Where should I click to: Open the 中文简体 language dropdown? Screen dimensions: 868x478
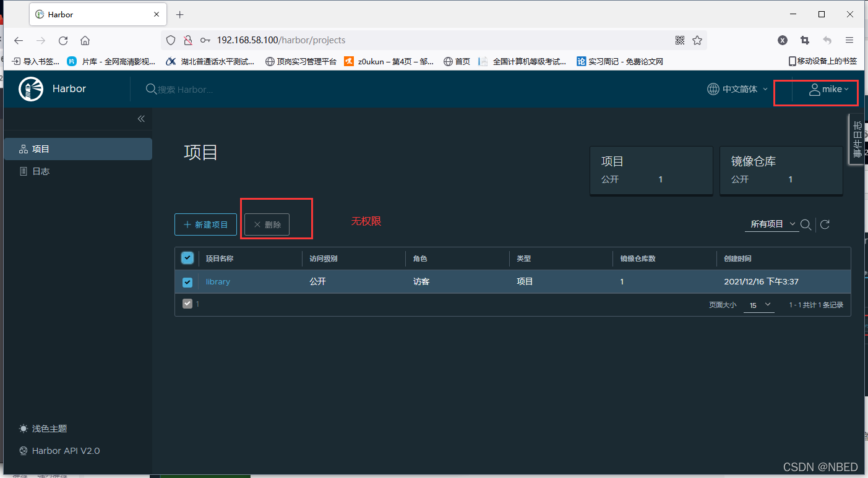click(x=737, y=89)
